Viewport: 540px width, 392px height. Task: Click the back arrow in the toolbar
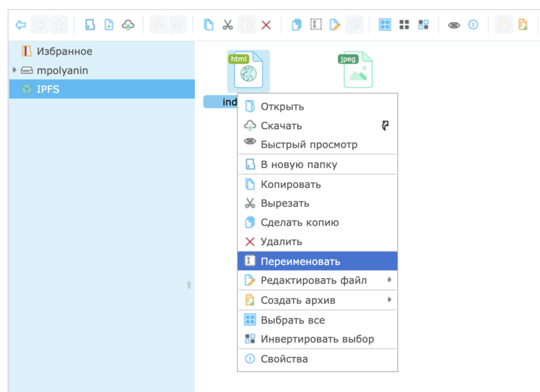20,25
